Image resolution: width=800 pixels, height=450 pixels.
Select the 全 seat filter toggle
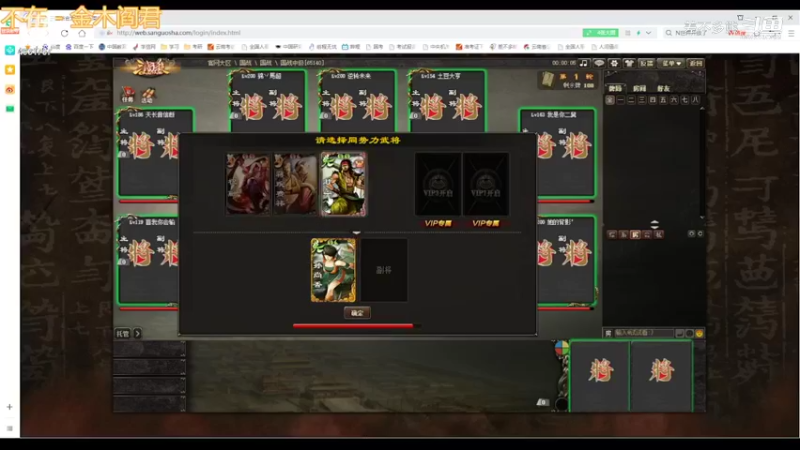coord(610,100)
